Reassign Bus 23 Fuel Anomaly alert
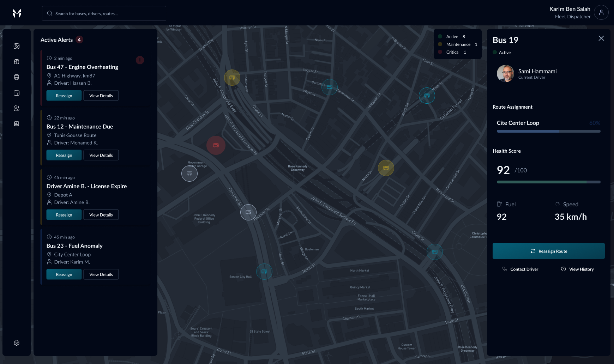Image resolution: width=614 pixels, height=364 pixels. (x=64, y=274)
